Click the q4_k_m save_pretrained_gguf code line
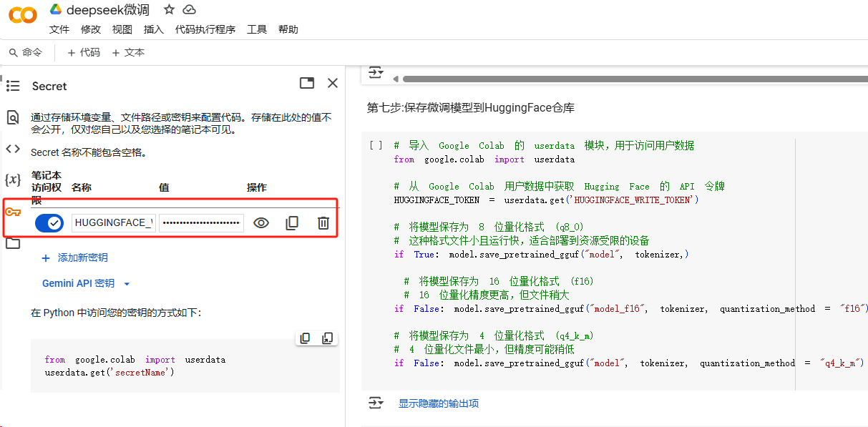 [x=630, y=363]
